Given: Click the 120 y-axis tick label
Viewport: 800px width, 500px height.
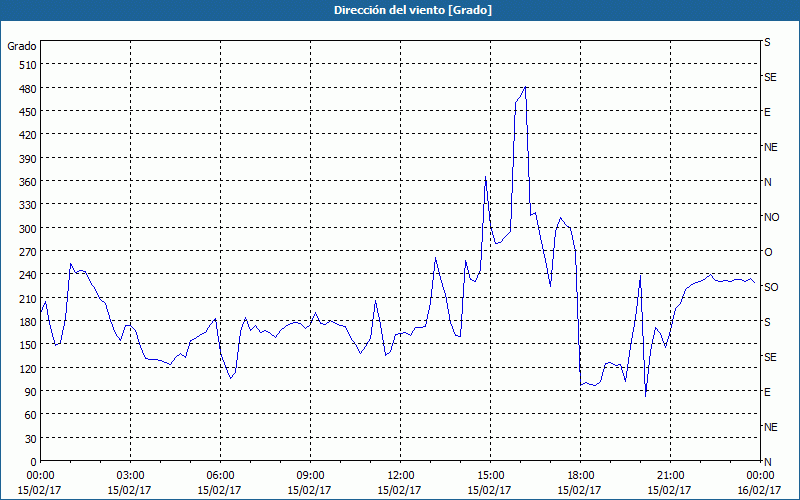Looking at the screenshot, I should click(28, 368).
